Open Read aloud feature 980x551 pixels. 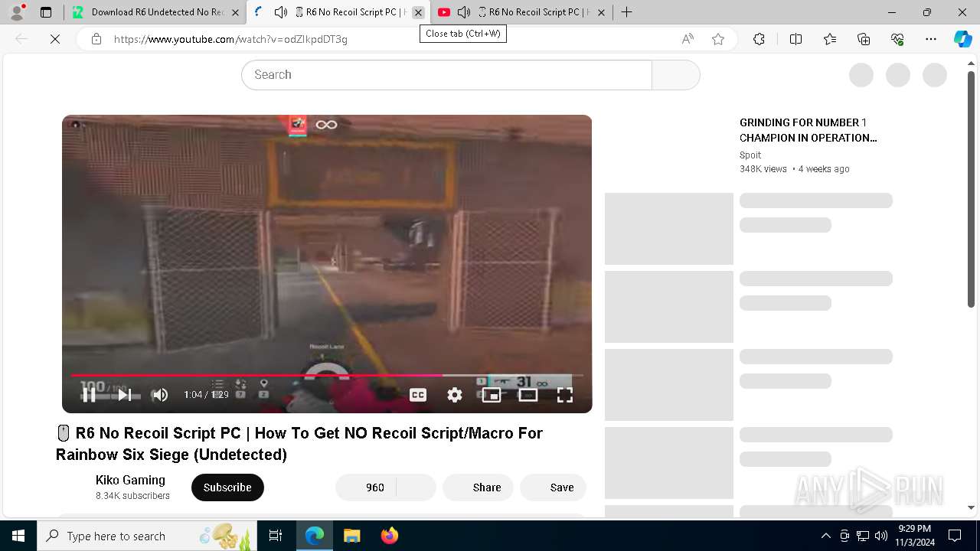(x=688, y=39)
